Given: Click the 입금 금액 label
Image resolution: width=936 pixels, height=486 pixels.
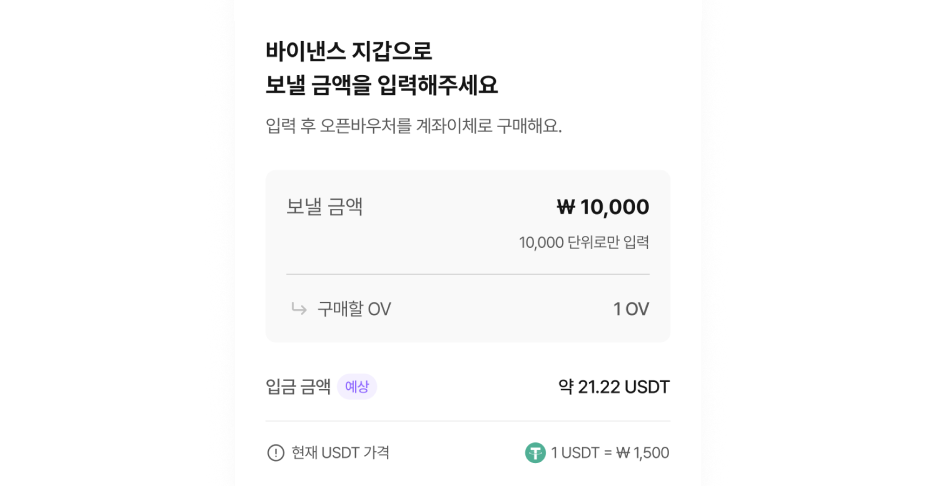Looking at the screenshot, I should click(x=298, y=387).
